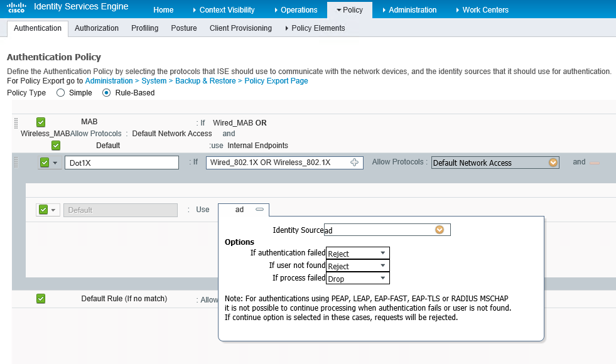Viewport: 616px width, 364px height.
Task: Click the Cisco logo icon
Action: coord(16,8)
